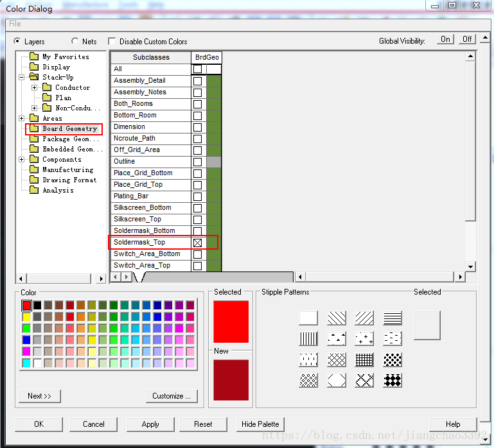Viewport: 494px width, 448px height.
Task: Click the OK button
Action: click(x=39, y=424)
